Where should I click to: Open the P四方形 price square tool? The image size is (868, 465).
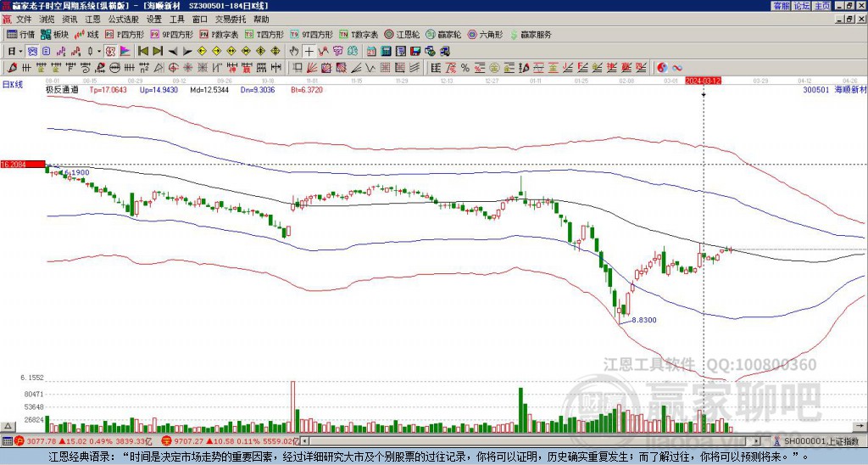click(125, 34)
